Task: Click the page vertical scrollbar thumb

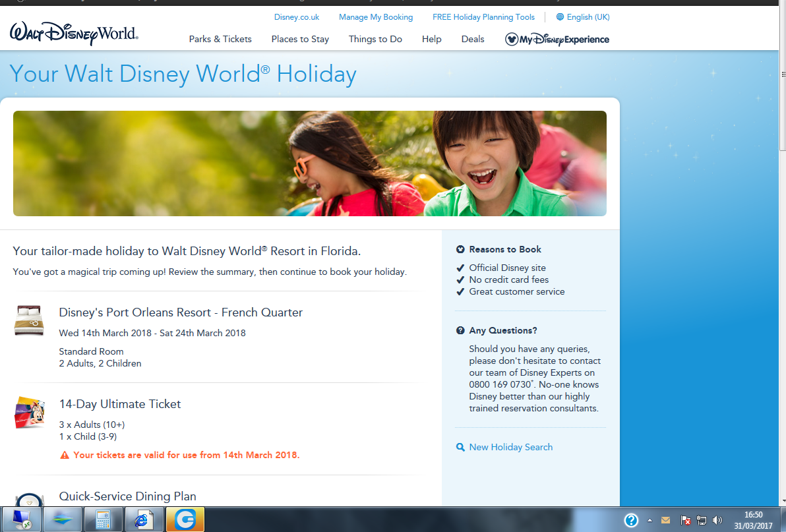Action: click(x=783, y=74)
